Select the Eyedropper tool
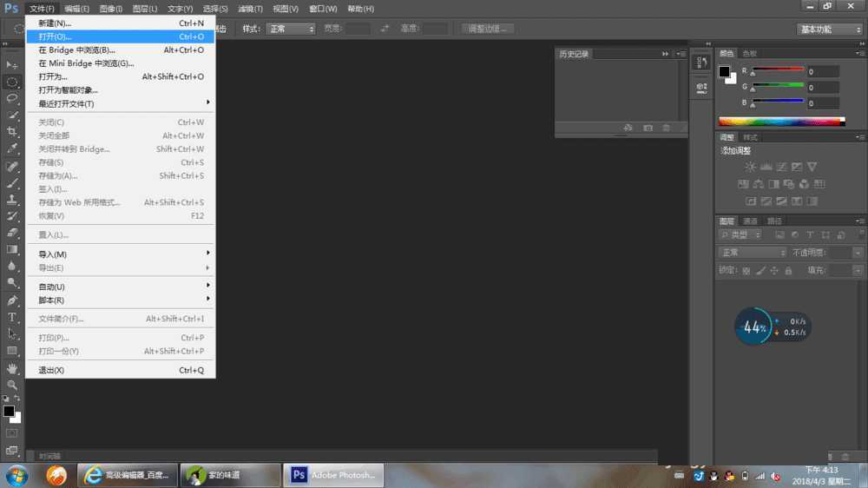The image size is (868, 488). tap(11, 148)
